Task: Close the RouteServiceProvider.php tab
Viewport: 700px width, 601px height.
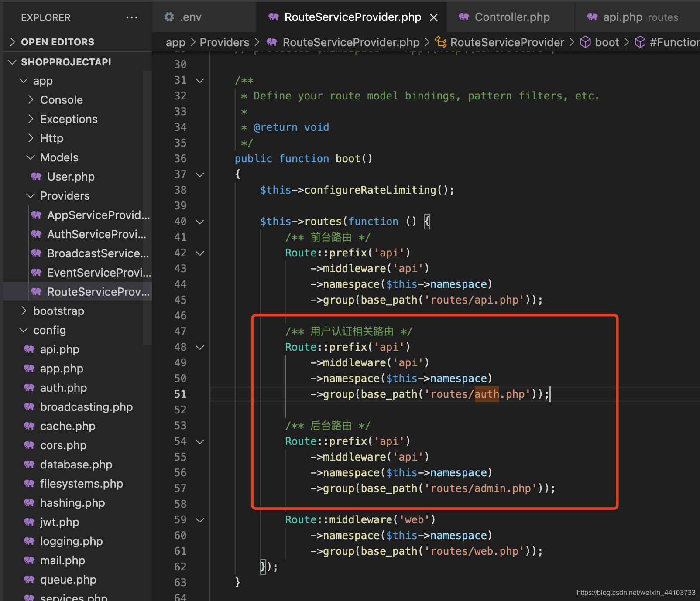Action: tap(434, 17)
